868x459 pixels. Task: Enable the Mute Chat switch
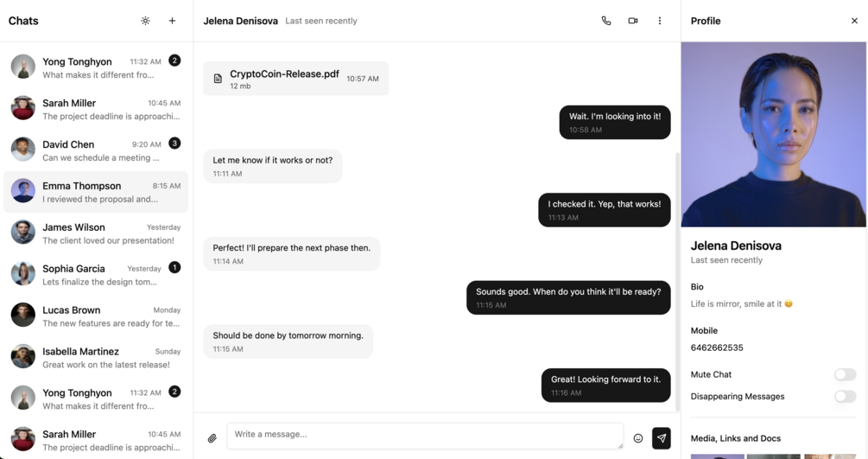[845, 374]
